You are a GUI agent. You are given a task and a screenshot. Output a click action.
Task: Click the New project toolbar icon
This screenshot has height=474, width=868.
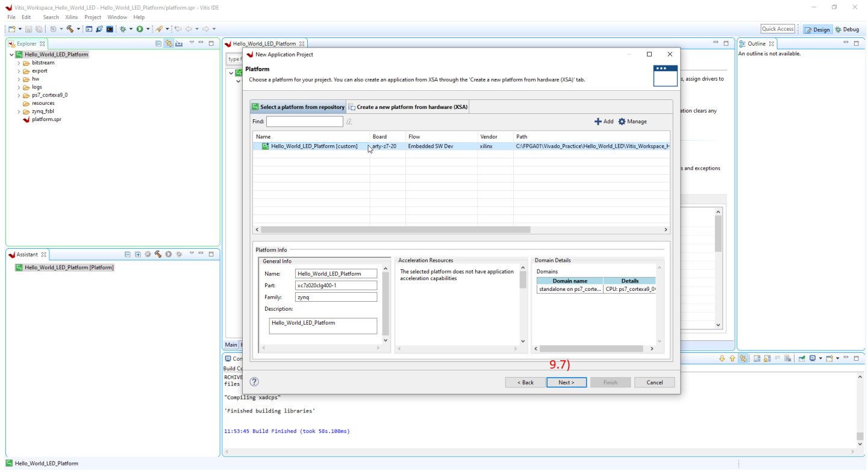[x=11, y=29]
